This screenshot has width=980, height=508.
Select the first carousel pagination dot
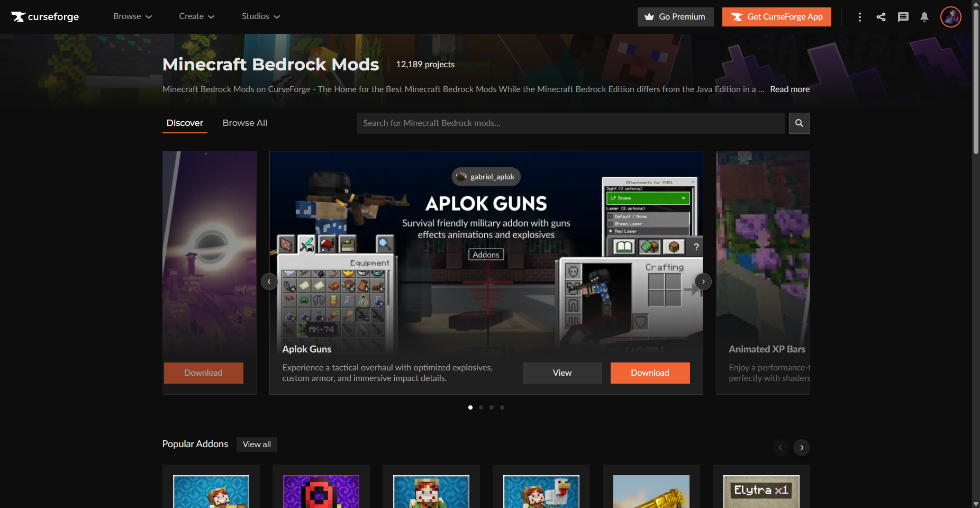pyautogui.click(x=470, y=407)
